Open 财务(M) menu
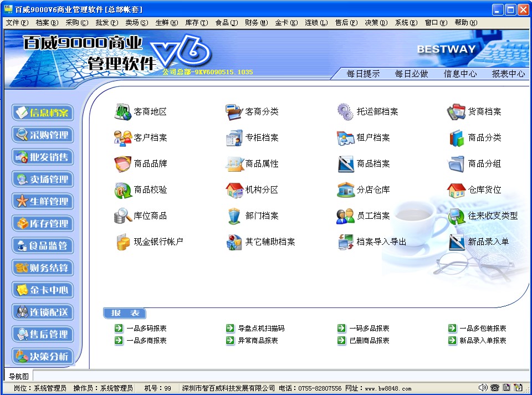The width and height of the screenshot is (532, 395). [256, 23]
